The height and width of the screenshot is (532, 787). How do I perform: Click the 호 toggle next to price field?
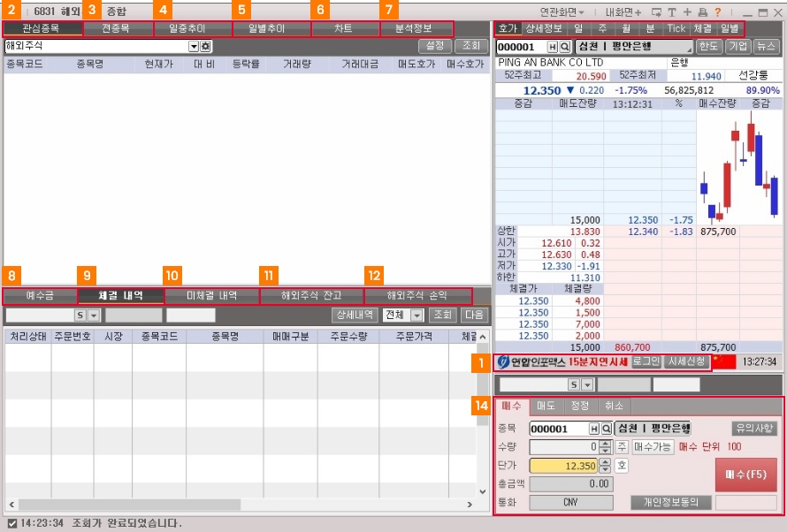coord(622,466)
